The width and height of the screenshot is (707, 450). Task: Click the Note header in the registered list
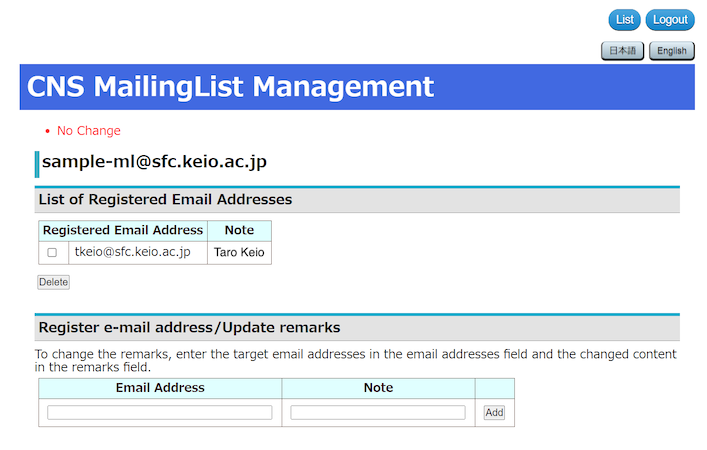pos(239,230)
